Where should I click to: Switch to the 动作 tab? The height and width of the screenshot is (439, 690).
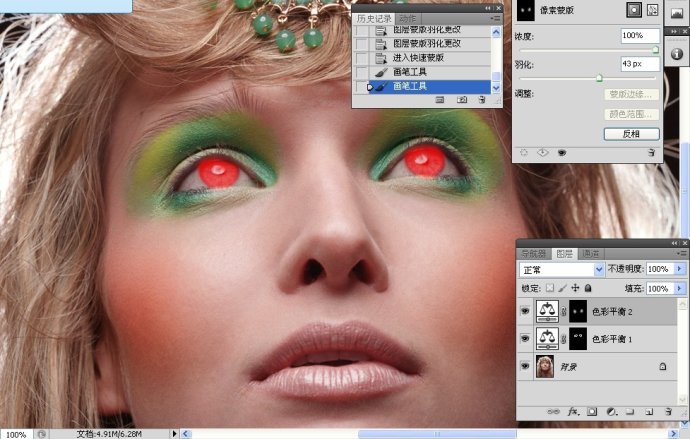407,18
